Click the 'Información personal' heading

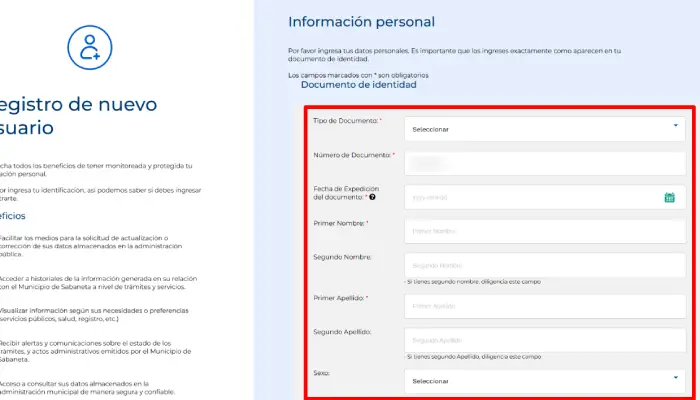pyautogui.click(x=361, y=22)
